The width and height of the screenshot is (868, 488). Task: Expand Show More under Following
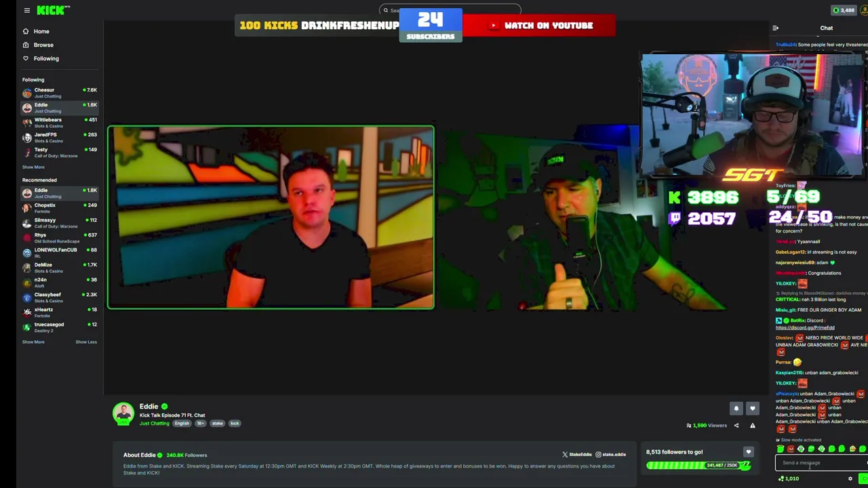[x=33, y=167]
